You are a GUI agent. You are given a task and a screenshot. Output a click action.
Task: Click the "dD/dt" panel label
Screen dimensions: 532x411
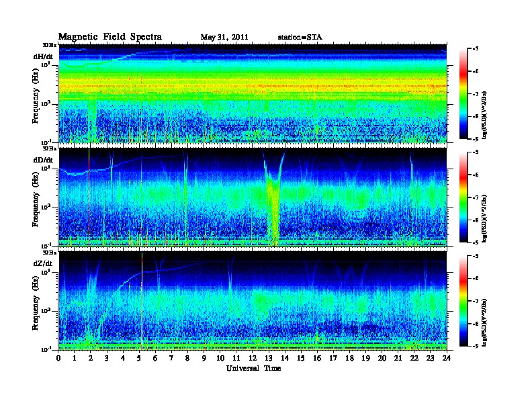43,160
